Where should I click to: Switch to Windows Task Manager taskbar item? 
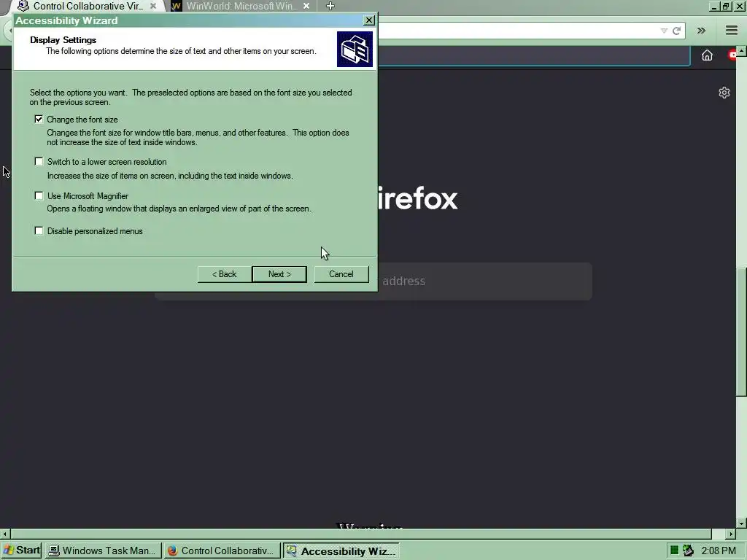[104, 551]
